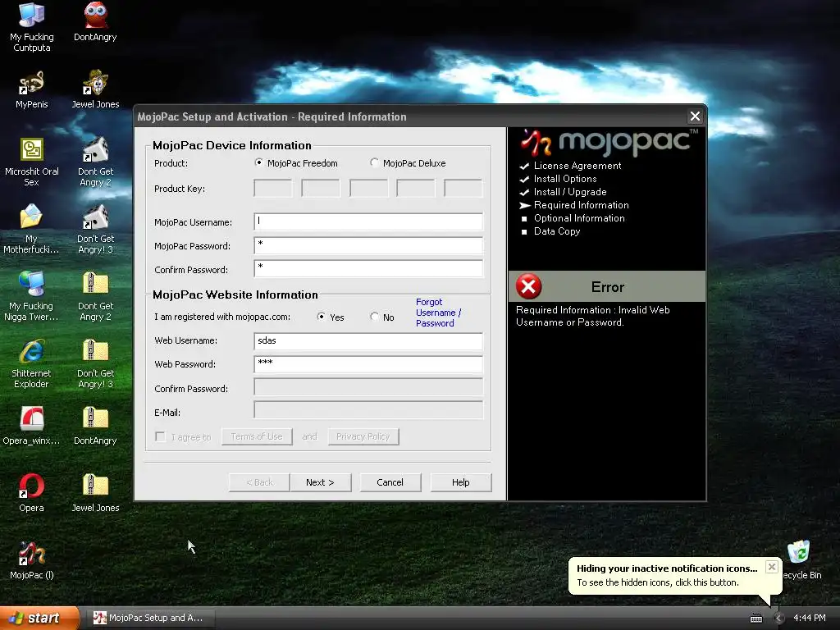Image resolution: width=840 pixels, height=630 pixels.
Task: Open the Don't Get Angry! 3 dice shortcut
Action: click(95, 228)
